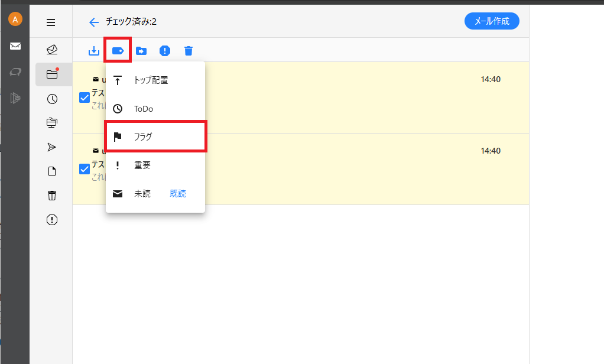
Task: Select トップ配置 from the tag menu
Action: pyautogui.click(x=155, y=80)
